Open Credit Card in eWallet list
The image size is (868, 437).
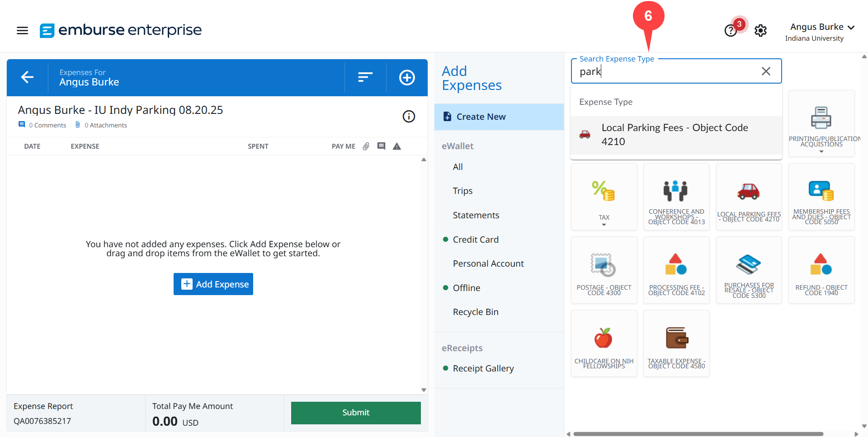click(x=476, y=240)
